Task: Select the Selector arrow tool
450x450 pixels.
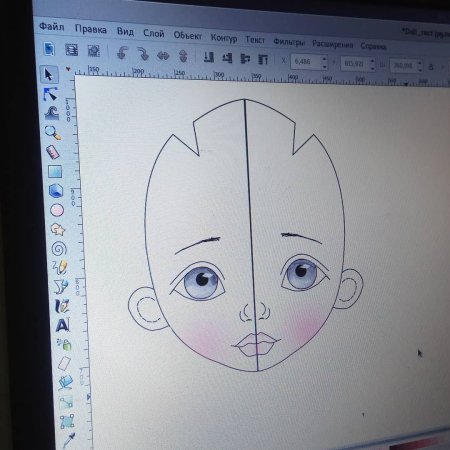Action: (48, 74)
